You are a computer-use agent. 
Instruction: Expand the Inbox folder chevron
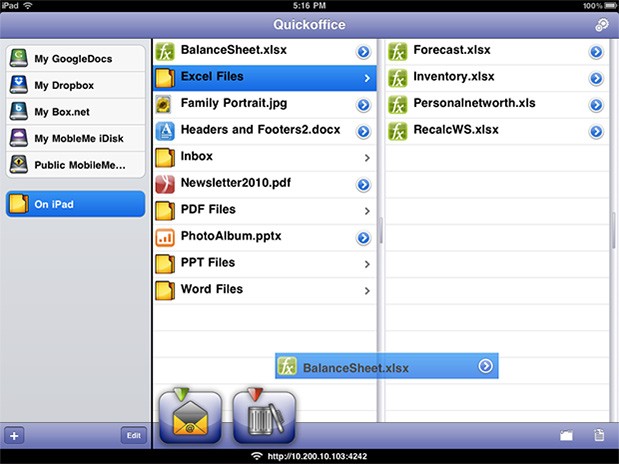click(x=367, y=158)
